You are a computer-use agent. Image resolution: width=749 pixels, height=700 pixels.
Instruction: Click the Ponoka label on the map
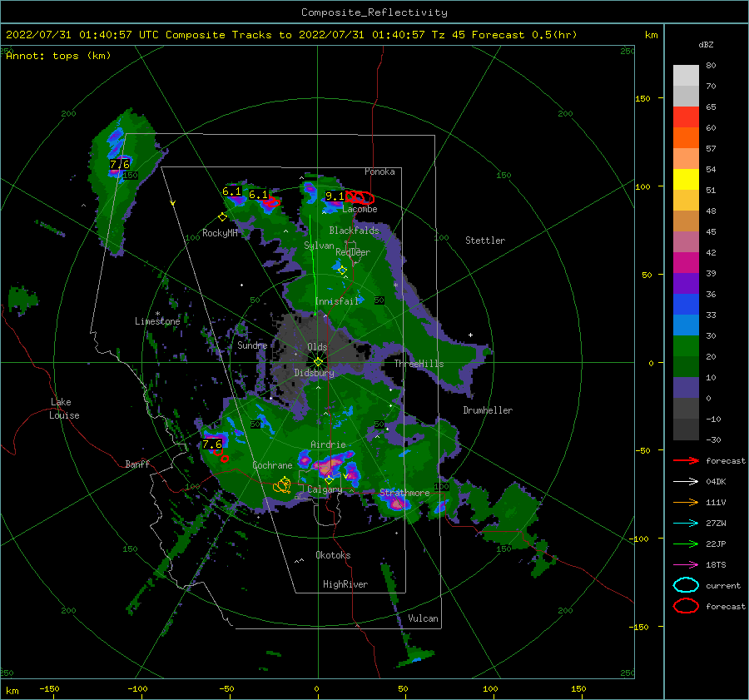[x=379, y=171]
